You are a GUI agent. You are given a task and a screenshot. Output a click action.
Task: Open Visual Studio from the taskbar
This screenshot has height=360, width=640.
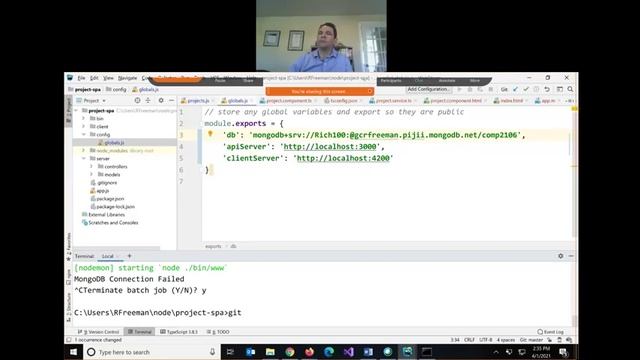[x=349, y=352]
